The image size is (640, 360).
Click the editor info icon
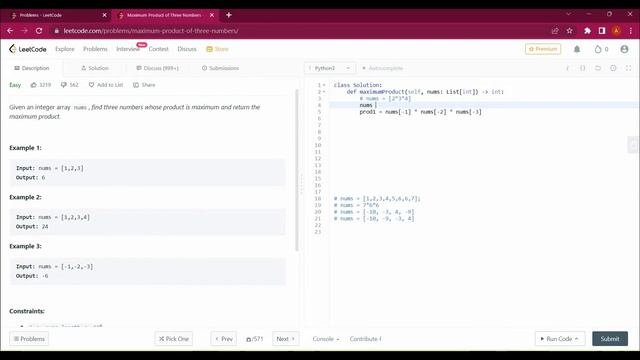pyautogui.click(x=568, y=68)
